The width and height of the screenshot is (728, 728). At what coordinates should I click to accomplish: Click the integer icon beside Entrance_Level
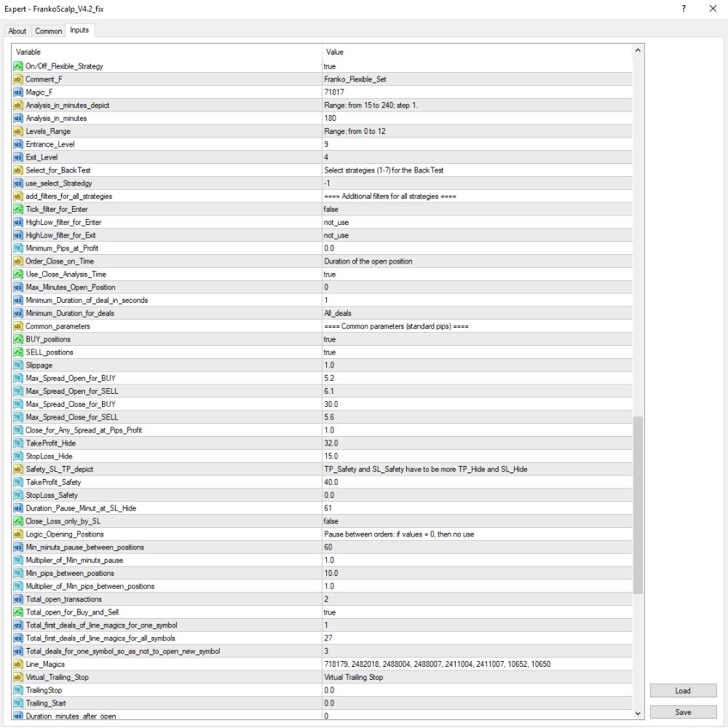pos(18,144)
